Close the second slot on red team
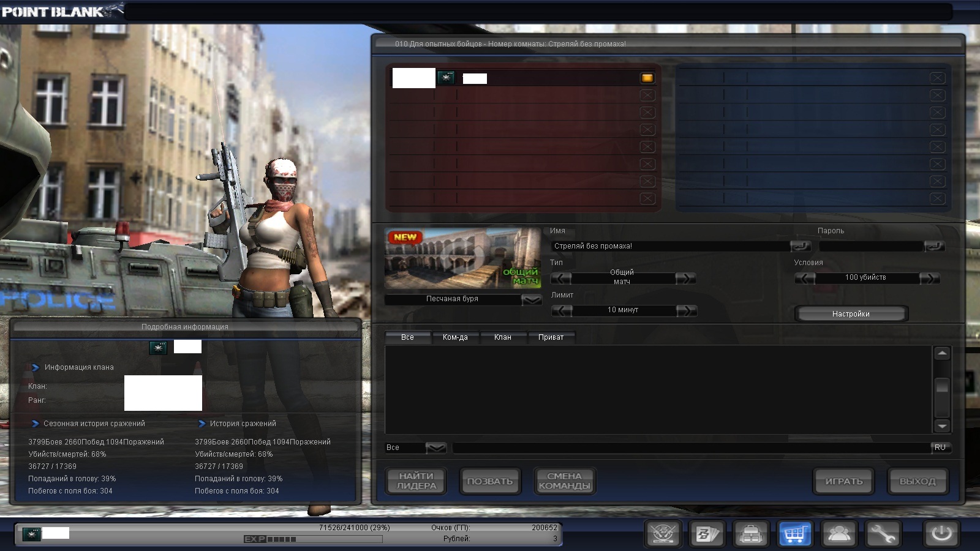 647,96
